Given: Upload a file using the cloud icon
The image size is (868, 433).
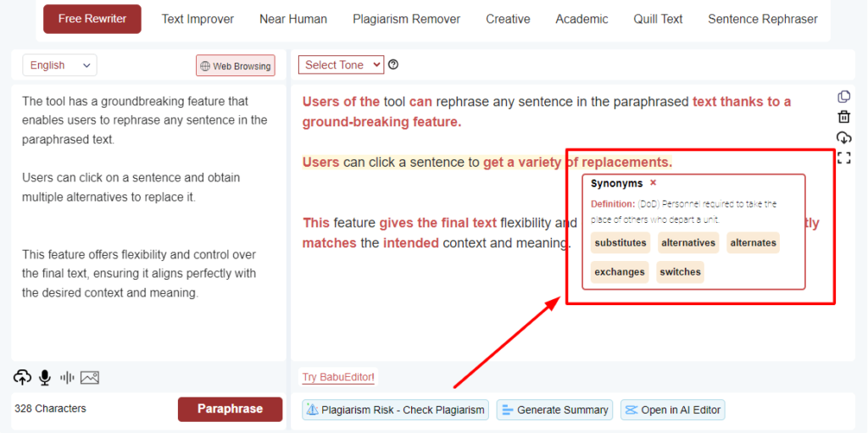Looking at the screenshot, I should [x=23, y=378].
